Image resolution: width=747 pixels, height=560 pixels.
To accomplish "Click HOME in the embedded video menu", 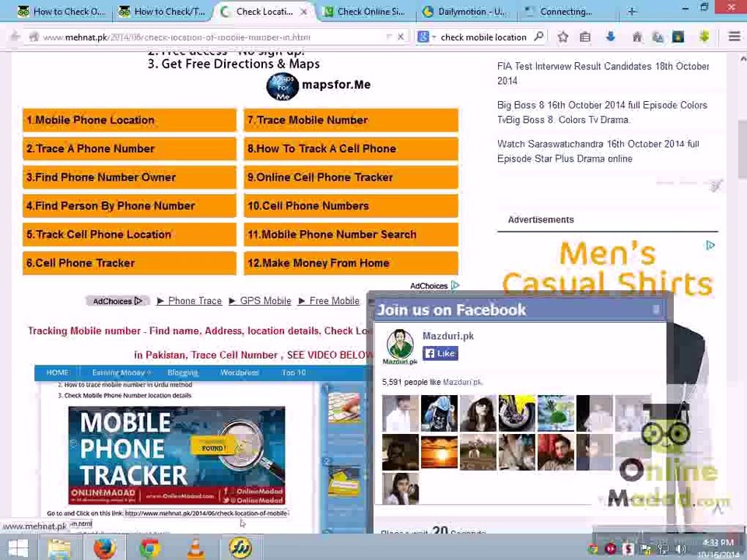I will coord(57,373).
